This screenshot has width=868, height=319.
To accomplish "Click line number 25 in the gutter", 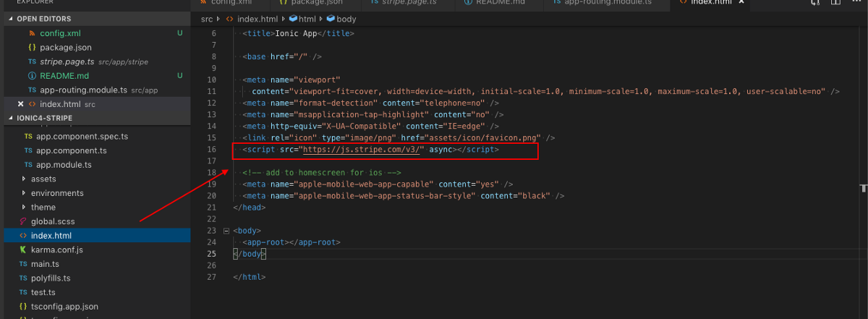I will pyautogui.click(x=211, y=254).
